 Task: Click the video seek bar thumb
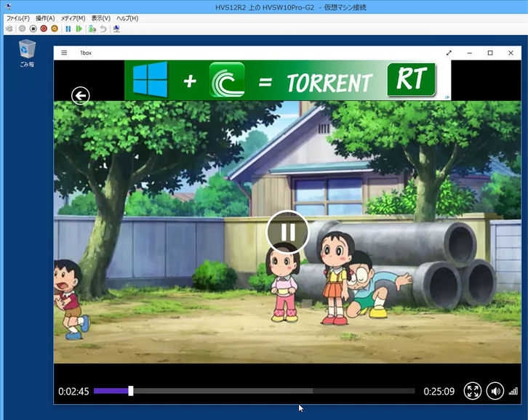[x=131, y=391]
